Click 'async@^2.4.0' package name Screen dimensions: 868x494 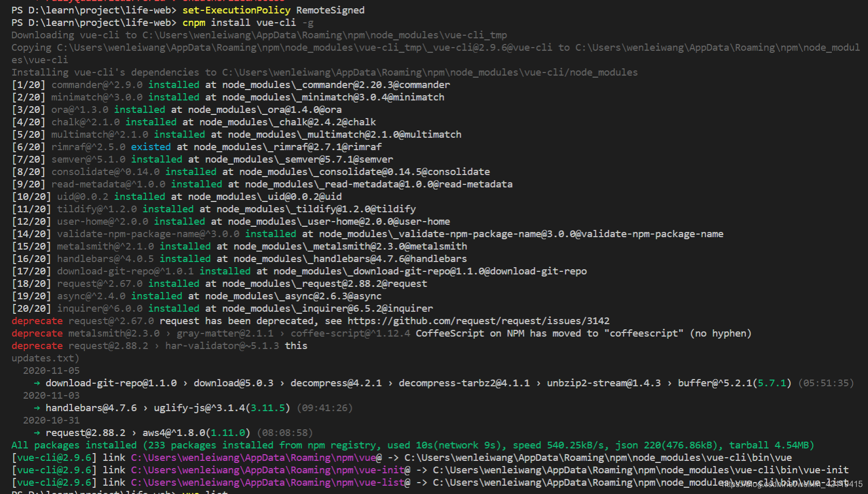coord(91,296)
